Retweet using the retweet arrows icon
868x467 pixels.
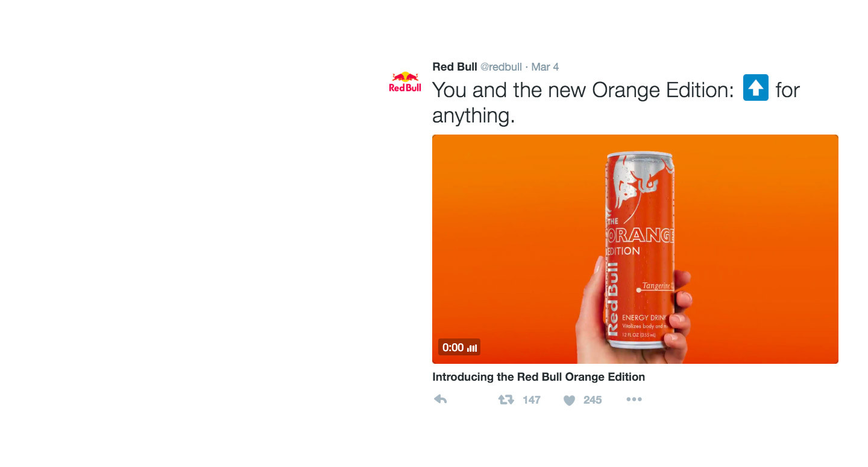pyautogui.click(x=506, y=399)
